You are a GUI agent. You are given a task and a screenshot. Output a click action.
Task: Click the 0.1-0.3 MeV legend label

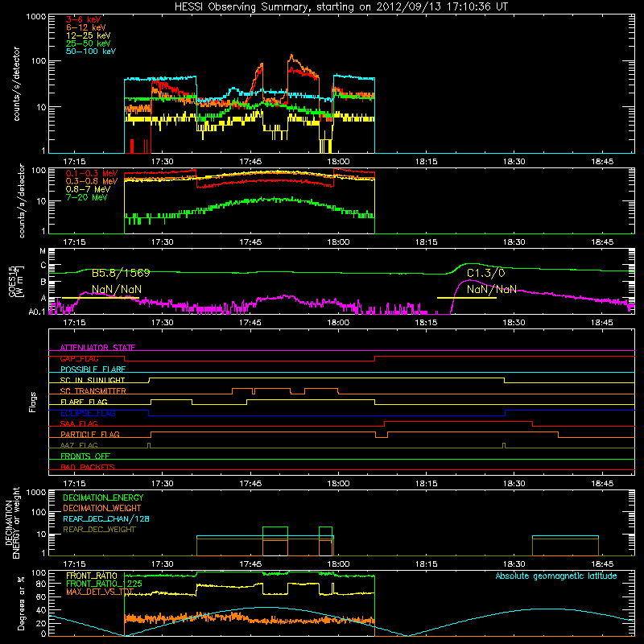click(92, 173)
